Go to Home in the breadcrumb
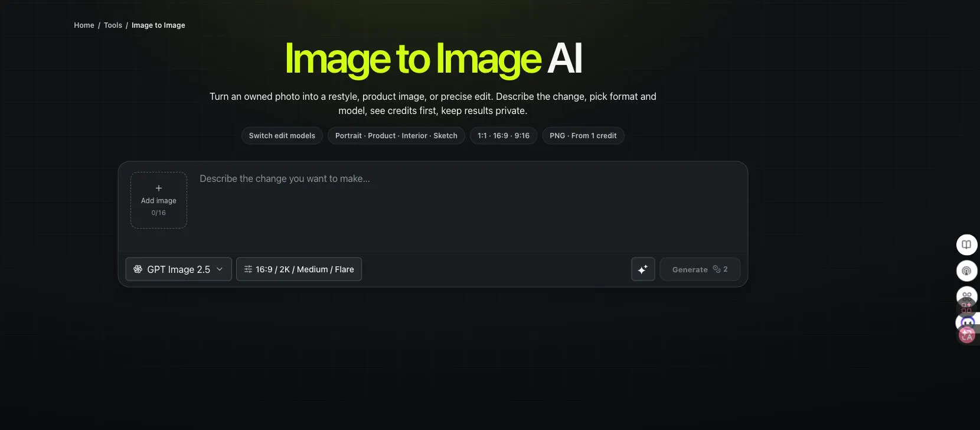The image size is (980, 430). coord(84,25)
